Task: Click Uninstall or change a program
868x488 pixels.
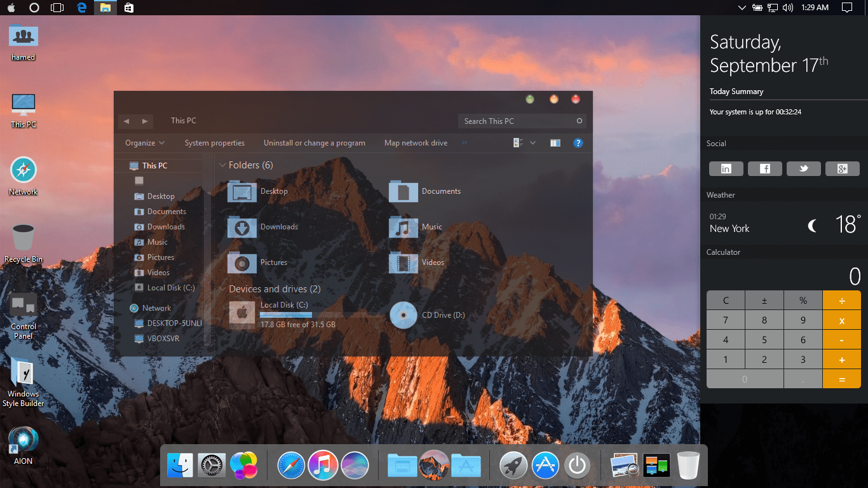Action: (314, 143)
